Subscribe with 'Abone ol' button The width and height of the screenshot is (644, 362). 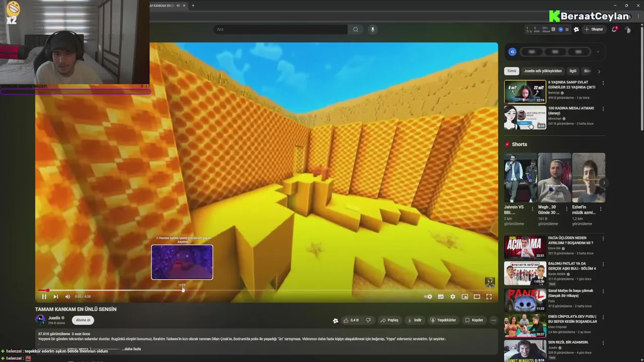(x=83, y=320)
